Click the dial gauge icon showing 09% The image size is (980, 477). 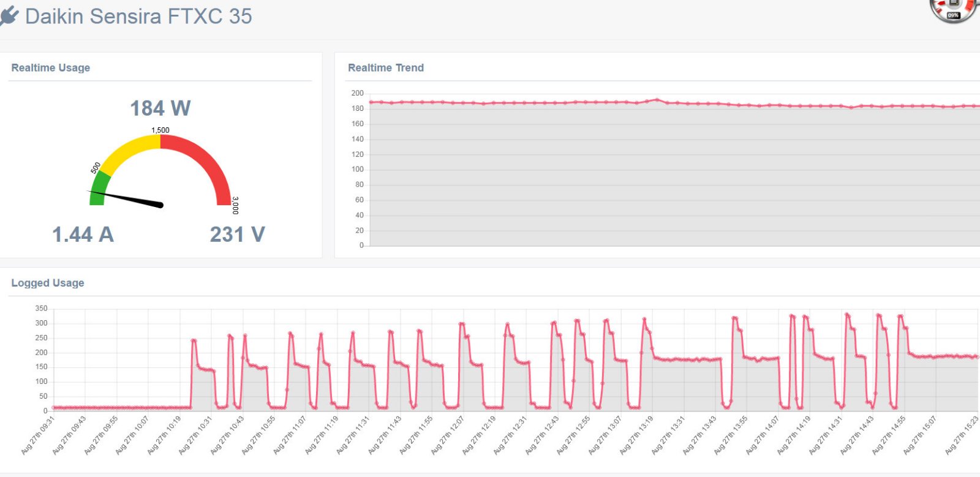[x=954, y=10]
